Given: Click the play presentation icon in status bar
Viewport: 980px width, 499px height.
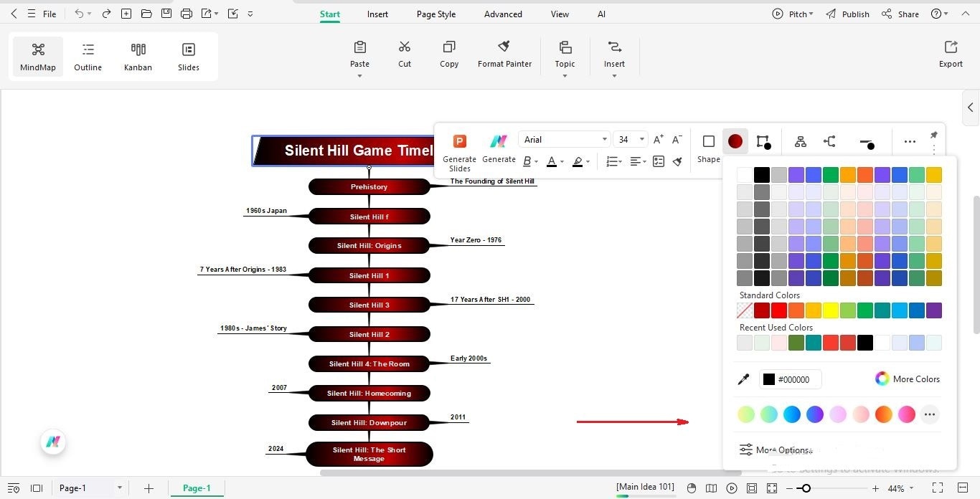Looking at the screenshot, I should point(732,488).
